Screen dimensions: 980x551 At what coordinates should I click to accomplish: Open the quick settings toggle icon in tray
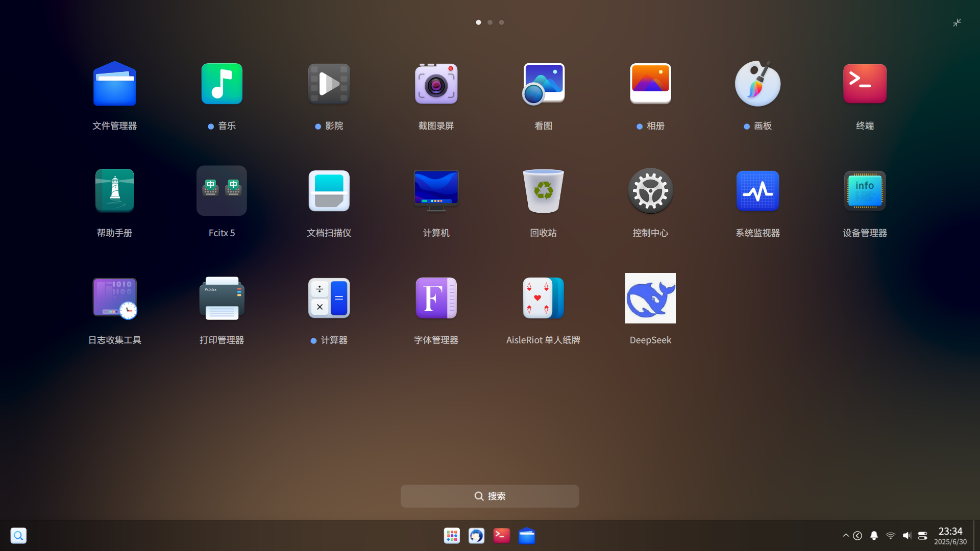pyautogui.click(x=922, y=536)
